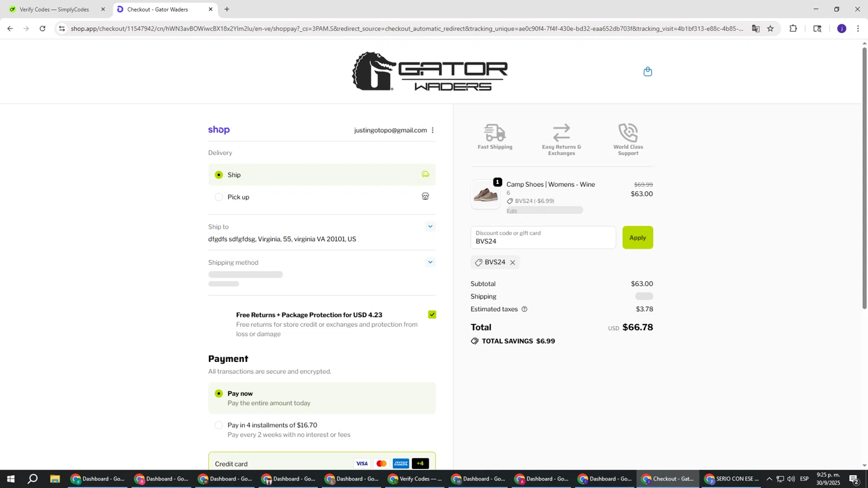Click the store icon in the Pick up row

425,197
